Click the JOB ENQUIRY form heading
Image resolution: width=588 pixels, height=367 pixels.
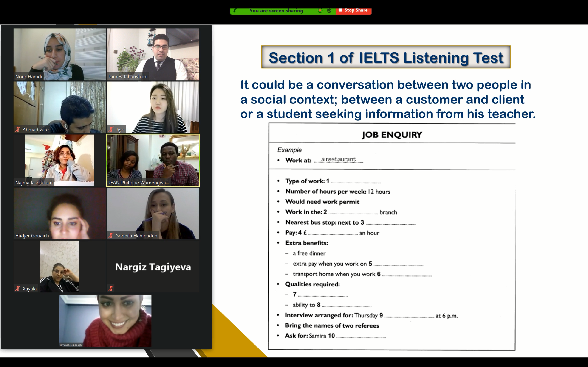[x=392, y=135]
